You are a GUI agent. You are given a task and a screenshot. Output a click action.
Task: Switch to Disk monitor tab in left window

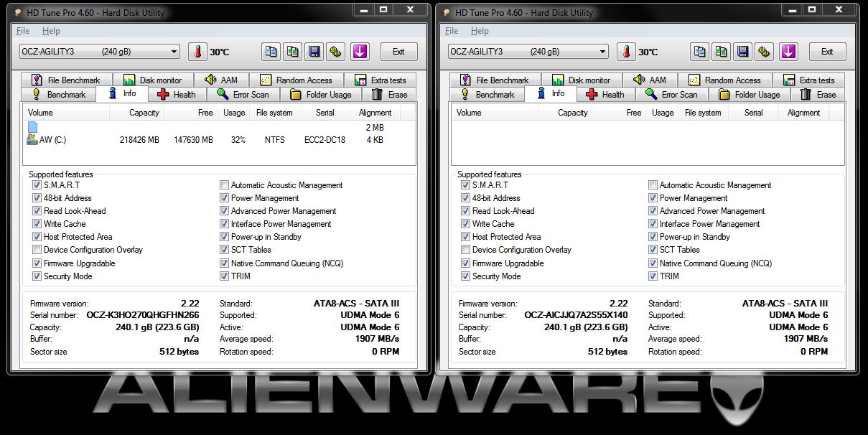pos(153,80)
